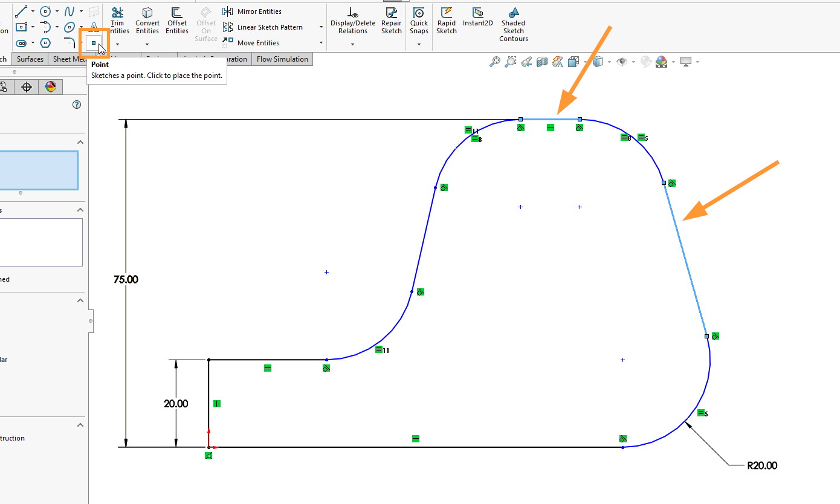Switch to the Flow Simulation tab
This screenshot has width=840, height=504.
[x=282, y=59]
